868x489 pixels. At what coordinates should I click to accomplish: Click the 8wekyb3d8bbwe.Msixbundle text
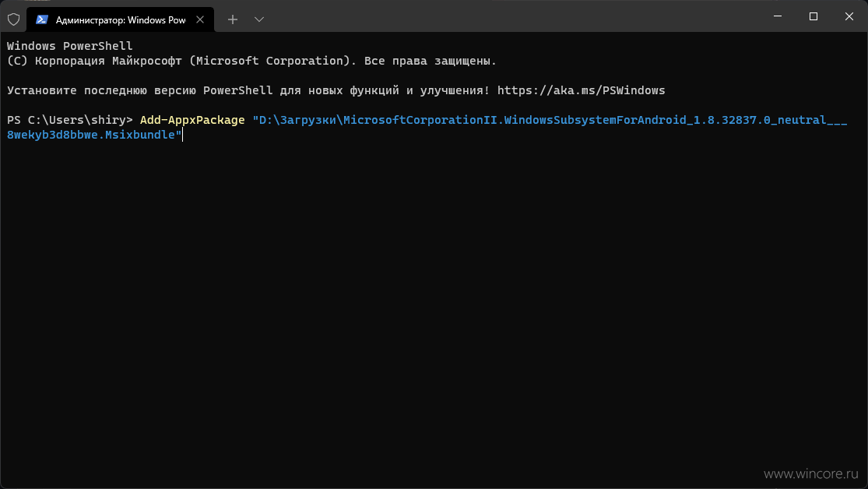pos(91,135)
